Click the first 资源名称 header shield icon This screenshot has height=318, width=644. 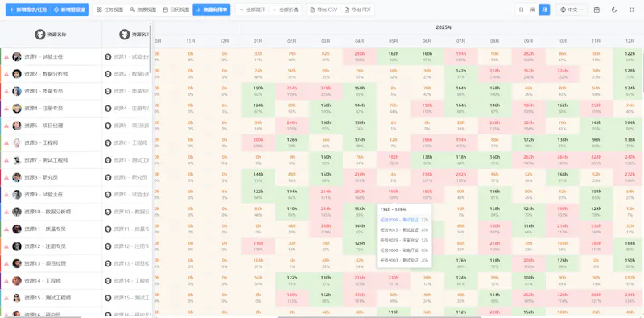click(x=39, y=35)
